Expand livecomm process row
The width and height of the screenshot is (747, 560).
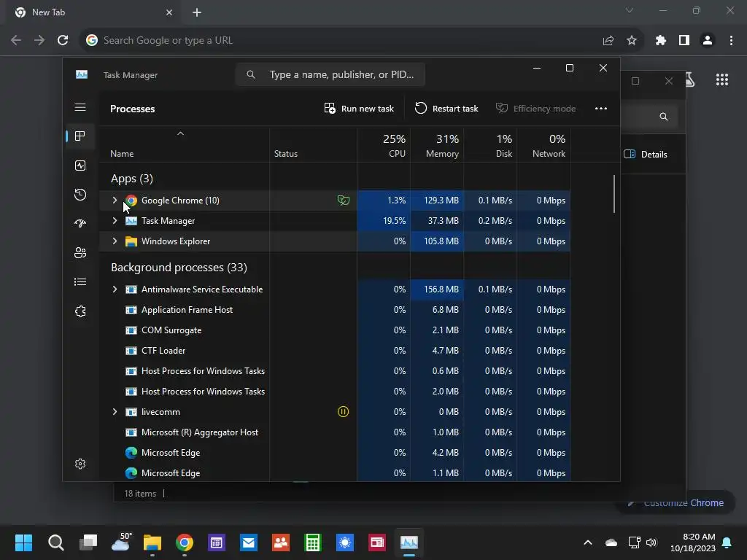[x=115, y=412]
